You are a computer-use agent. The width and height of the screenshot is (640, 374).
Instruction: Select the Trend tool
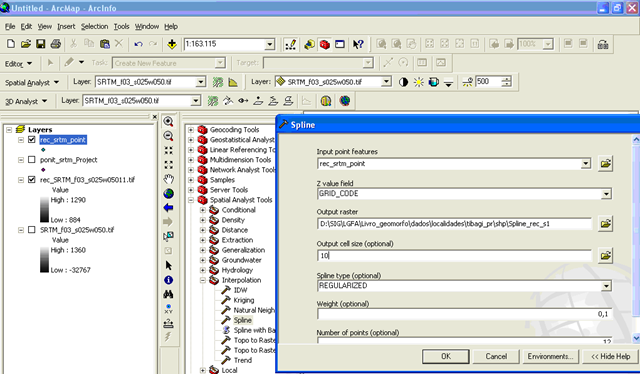click(243, 360)
